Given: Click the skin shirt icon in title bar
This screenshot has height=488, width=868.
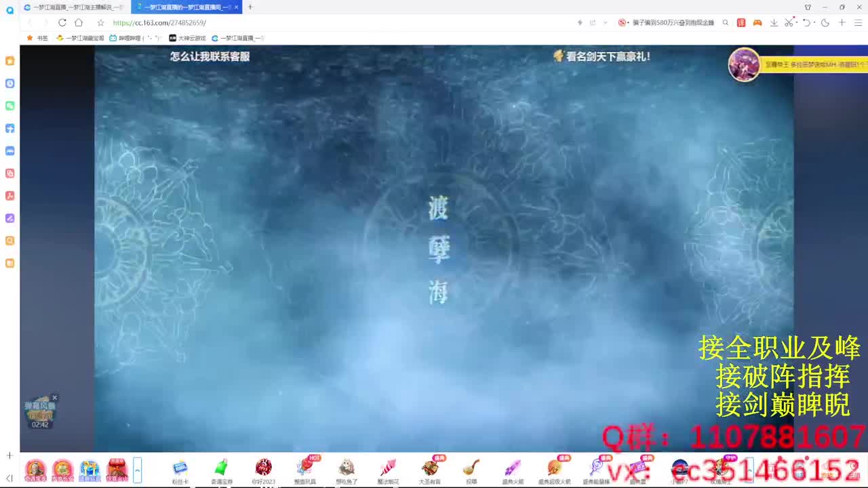Looking at the screenshot, I should pyautogui.click(x=808, y=7).
